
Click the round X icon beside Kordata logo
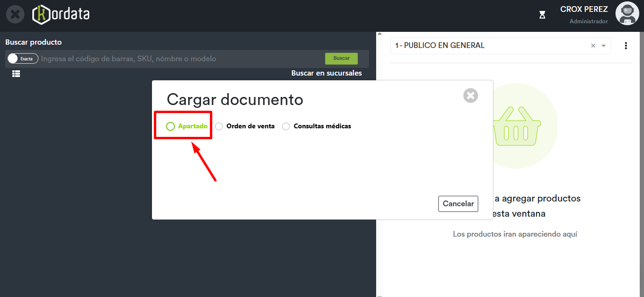pos(15,14)
